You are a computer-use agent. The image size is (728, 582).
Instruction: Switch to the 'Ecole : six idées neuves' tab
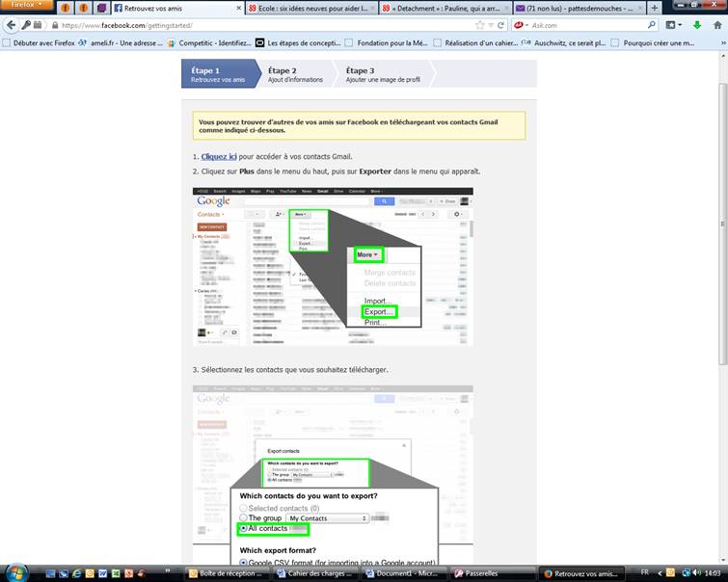click(x=312, y=9)
